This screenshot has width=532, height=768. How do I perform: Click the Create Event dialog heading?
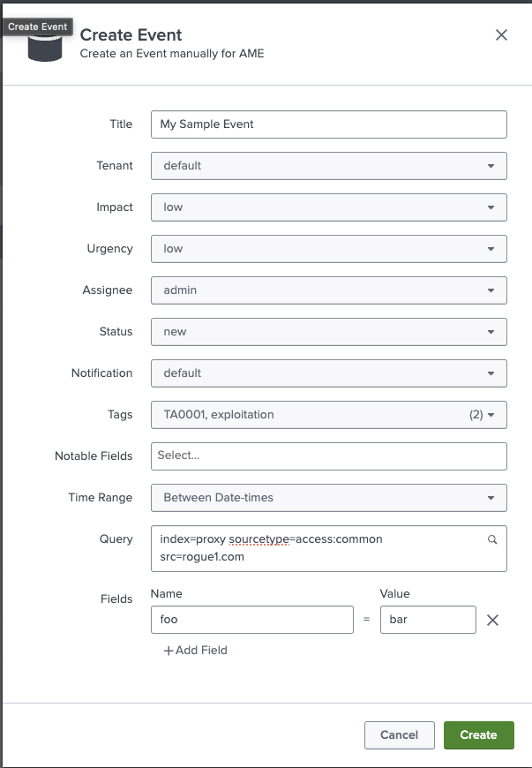pyautogui.click(x=131, y=35)
